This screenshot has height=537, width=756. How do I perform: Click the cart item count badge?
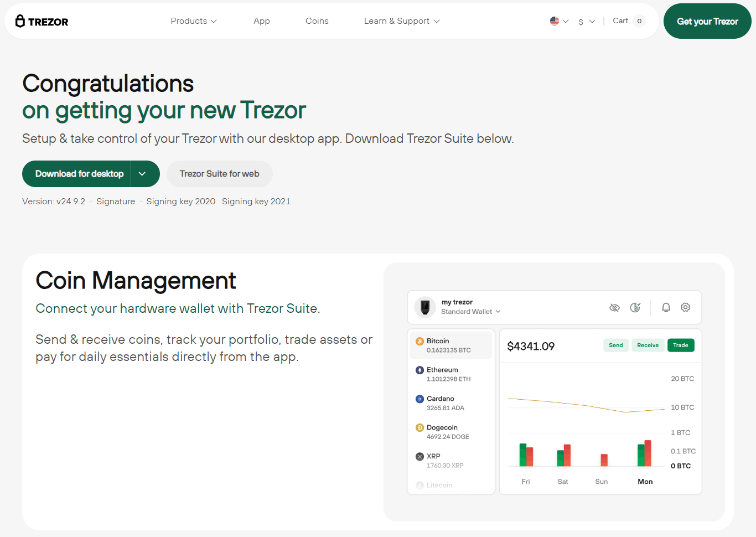click(x=639, y=21)
